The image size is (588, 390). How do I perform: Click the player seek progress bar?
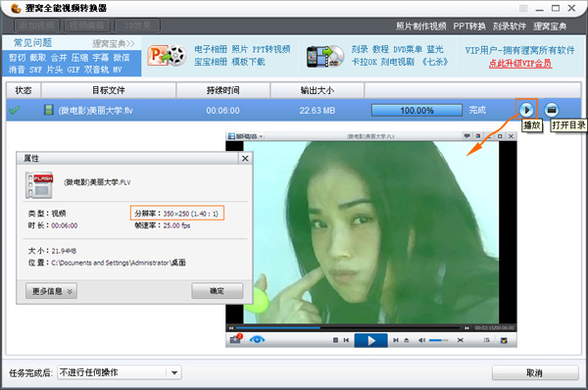click(348, 327)
